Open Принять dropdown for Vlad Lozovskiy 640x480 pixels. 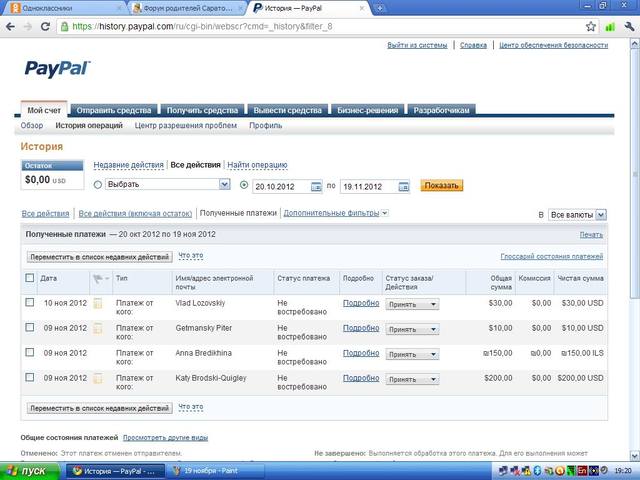point(412,304)
